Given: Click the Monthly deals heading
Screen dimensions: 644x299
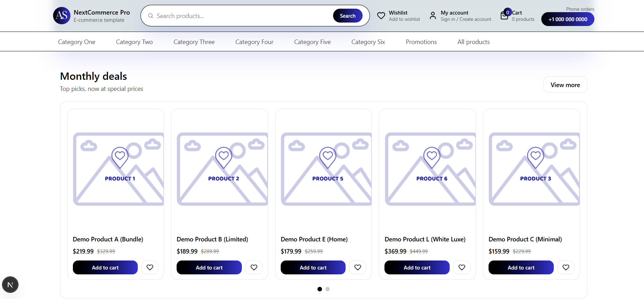Looking at the screenshot, I should (x=93, y=76).
